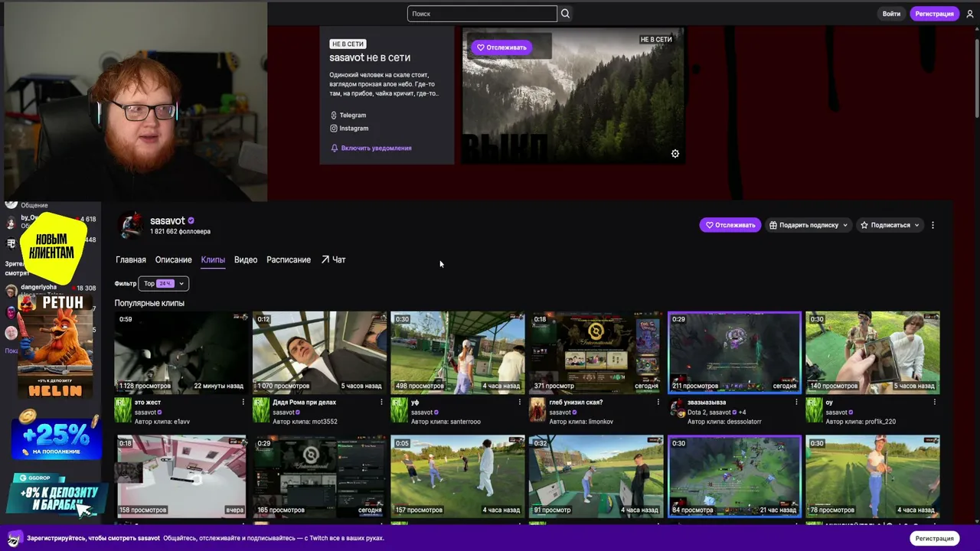This screenshot has width=980, height=551.
Task: Open the offline banner settings gear
Action: coord(675,154)
